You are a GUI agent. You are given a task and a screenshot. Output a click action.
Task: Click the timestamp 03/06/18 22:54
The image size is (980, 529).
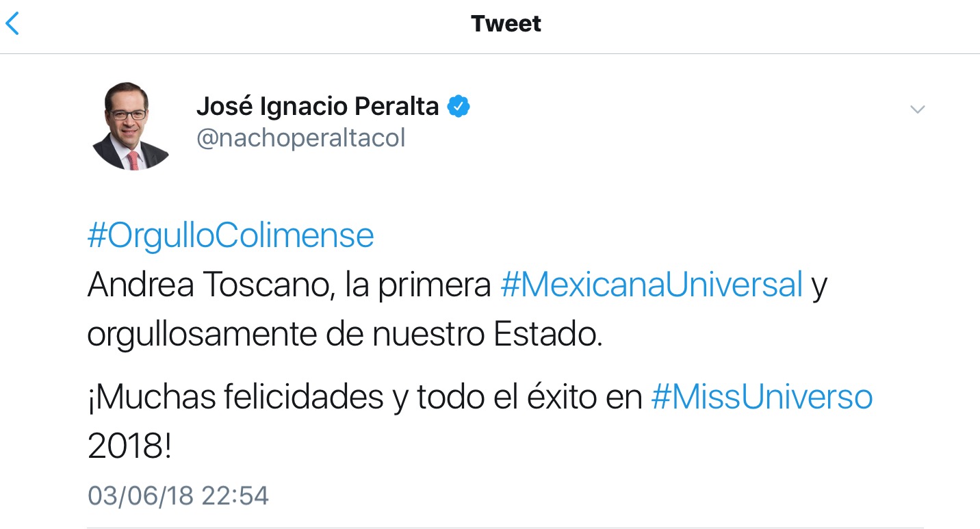tap(178, 495)
